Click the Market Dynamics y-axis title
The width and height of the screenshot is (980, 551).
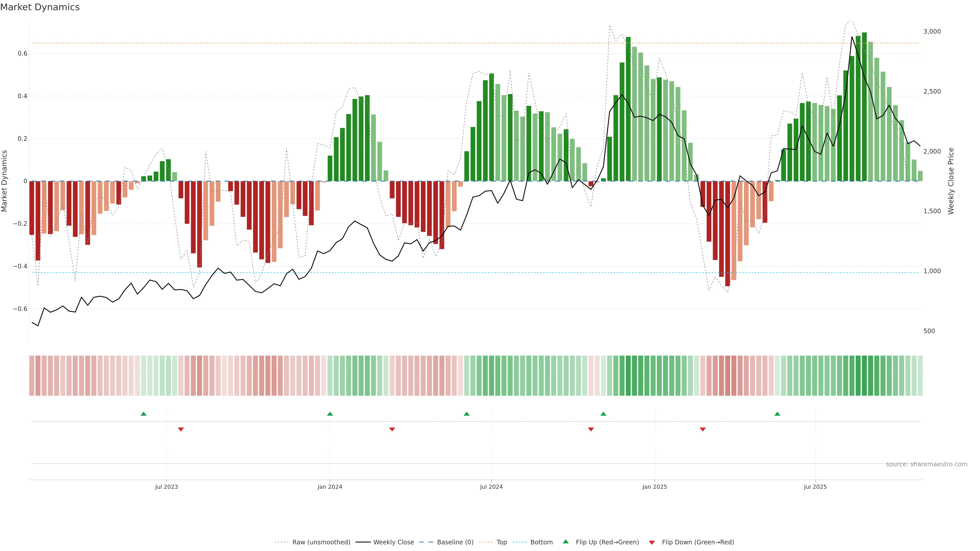[5, 181]
